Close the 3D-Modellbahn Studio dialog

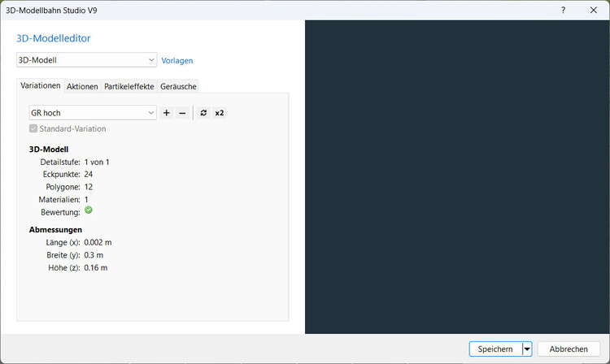[593, 10]
